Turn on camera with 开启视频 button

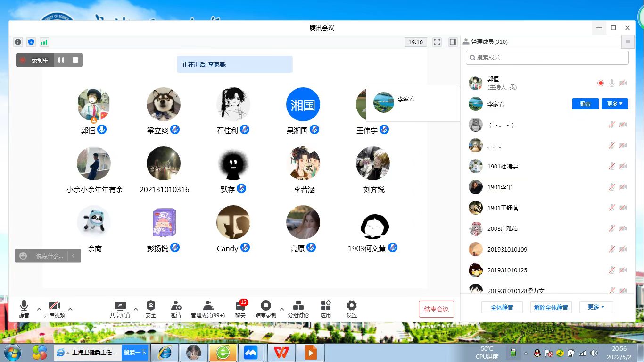55,309
